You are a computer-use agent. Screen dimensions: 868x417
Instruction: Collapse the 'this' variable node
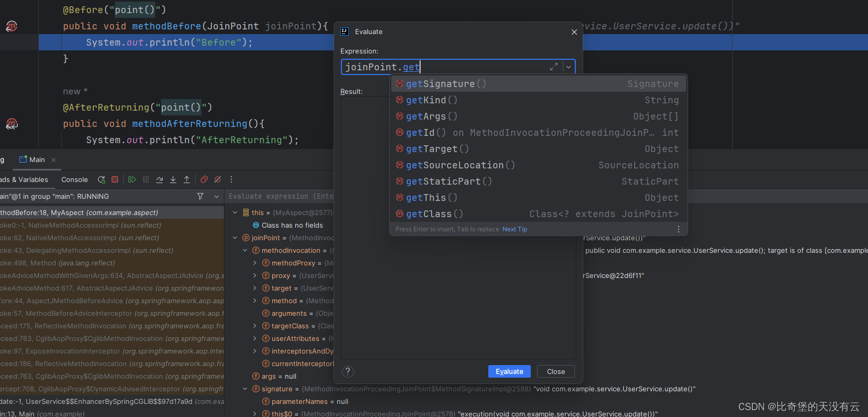(235, 212)
